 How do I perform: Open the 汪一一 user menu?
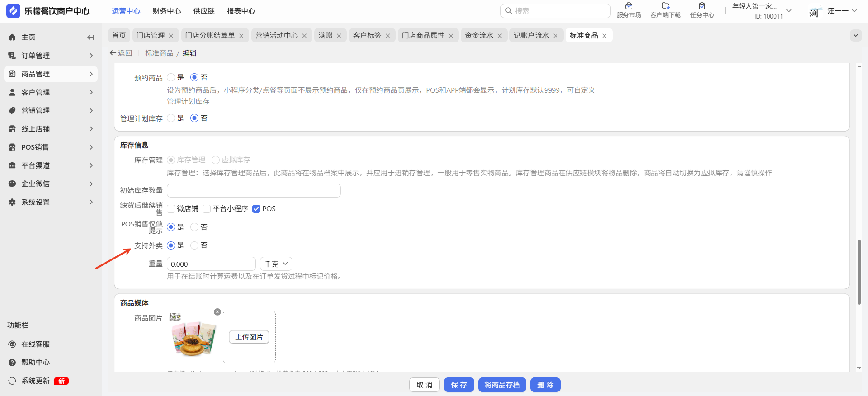click(x=842, y=11)
